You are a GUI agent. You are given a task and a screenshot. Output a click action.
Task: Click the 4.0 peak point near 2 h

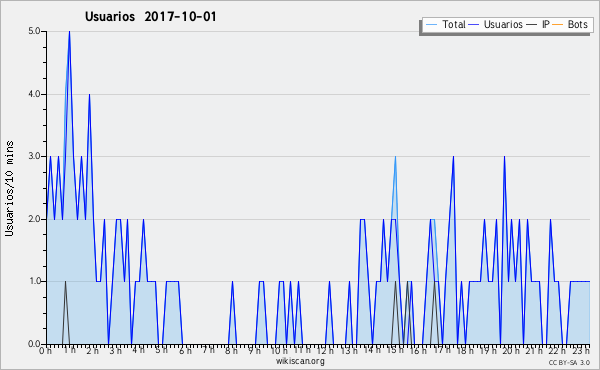coord(89,95)
